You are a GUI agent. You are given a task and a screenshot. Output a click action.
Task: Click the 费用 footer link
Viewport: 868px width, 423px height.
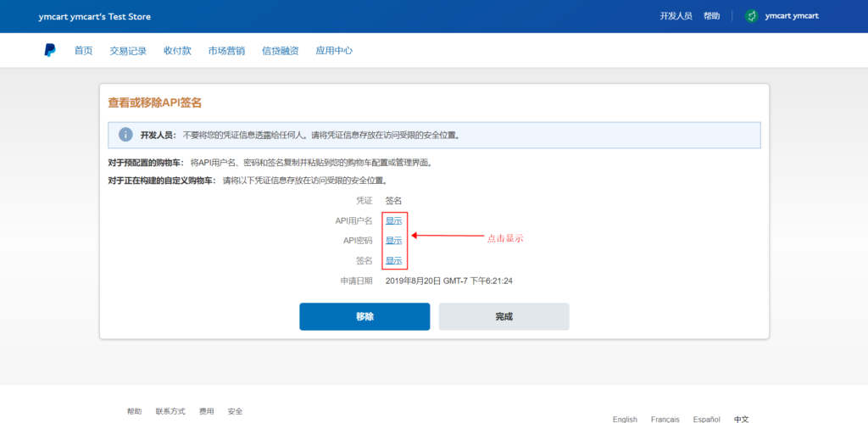tap(206, 411)
